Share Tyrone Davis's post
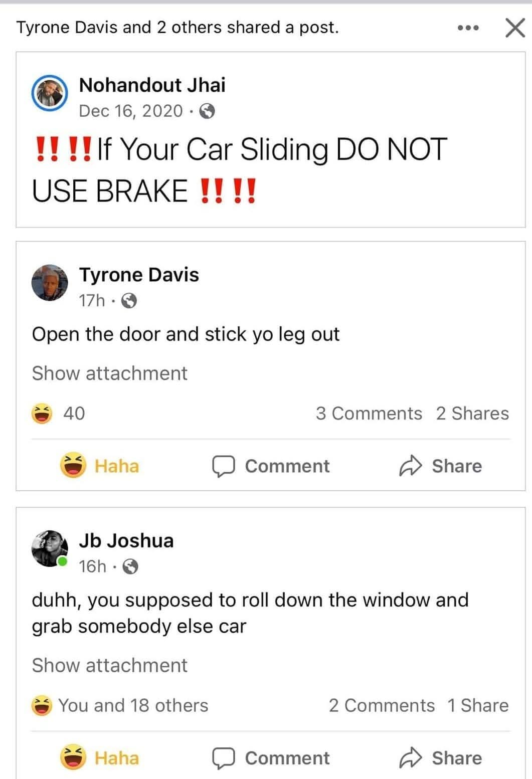 (x=440, y=466)
